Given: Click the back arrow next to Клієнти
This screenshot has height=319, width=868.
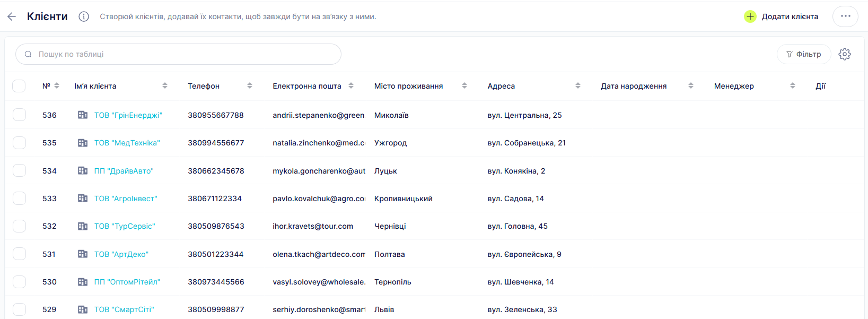Looking at the screenshot, I should click(12, 16).
